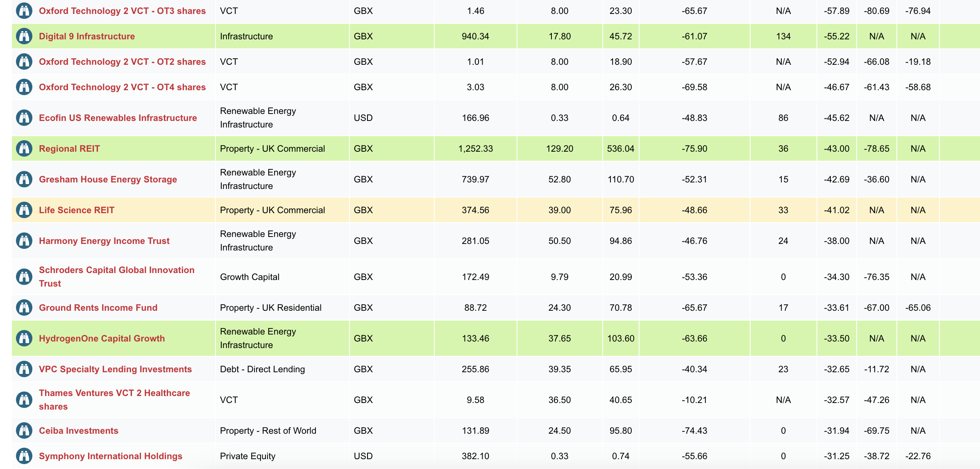Open Gresham House Energy Storage link
Viewport: 980px width, 469px height.
[x=108, y=179]
